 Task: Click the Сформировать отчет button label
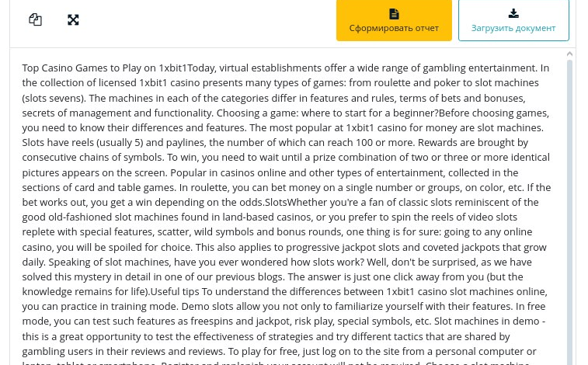tap(394, 28)
